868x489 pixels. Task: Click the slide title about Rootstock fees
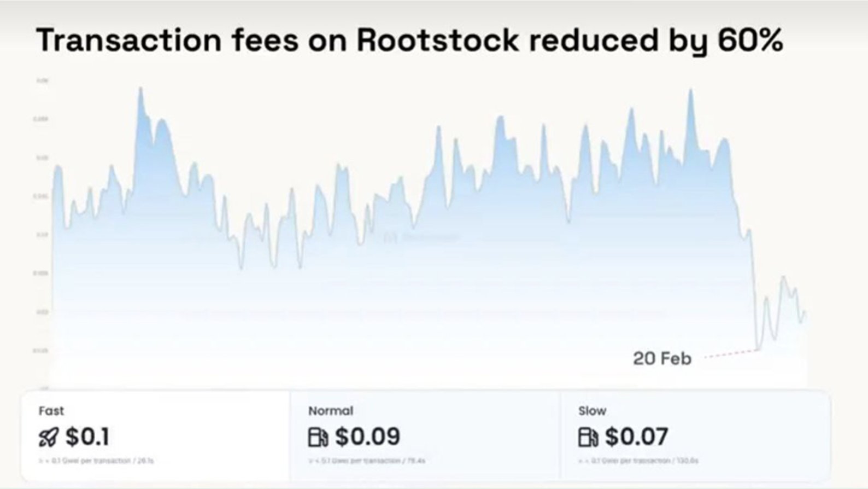point(410,40)
